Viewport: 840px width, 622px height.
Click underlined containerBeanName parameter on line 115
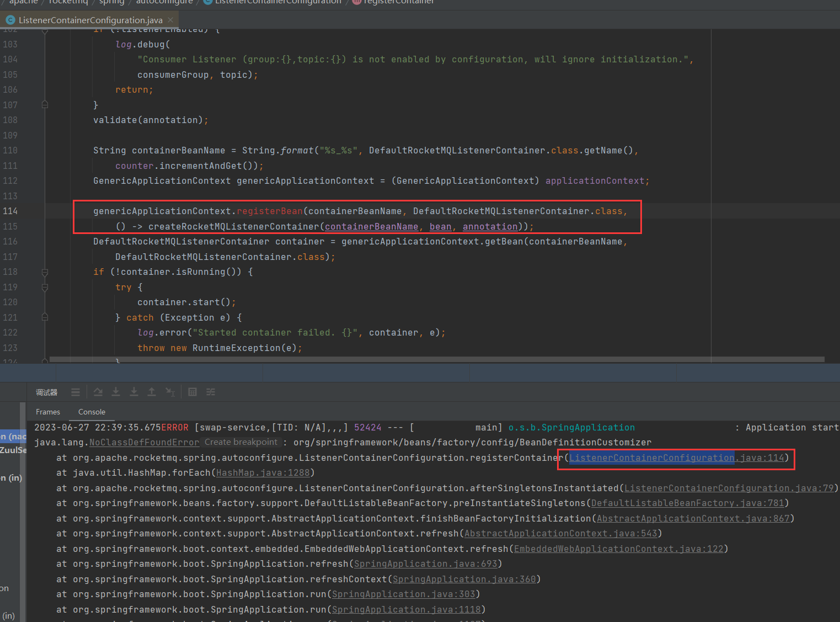[372, 227]
